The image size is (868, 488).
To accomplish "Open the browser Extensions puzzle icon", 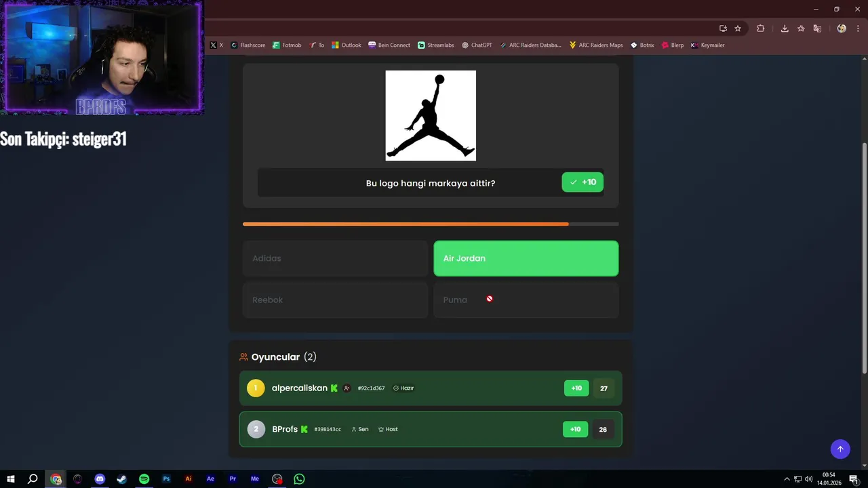I will point(760,28).
